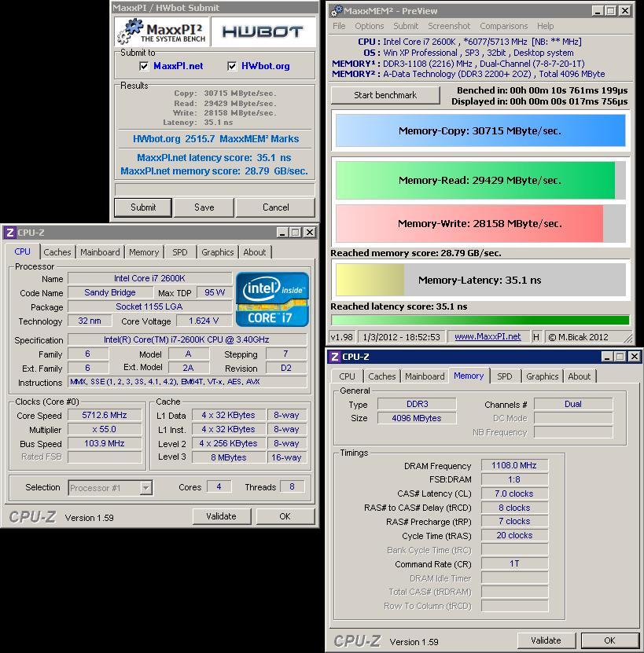Switch to About tab in left CPU-Z

[254, 252]
